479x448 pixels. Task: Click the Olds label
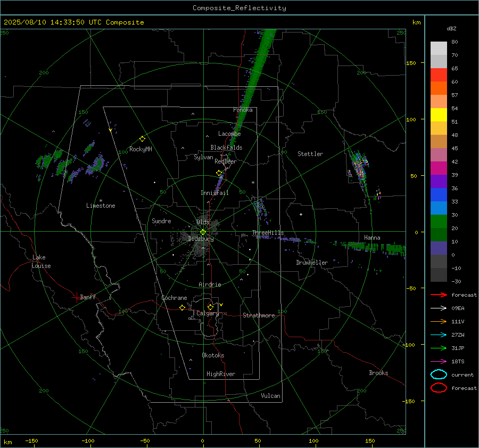point(203,222)
